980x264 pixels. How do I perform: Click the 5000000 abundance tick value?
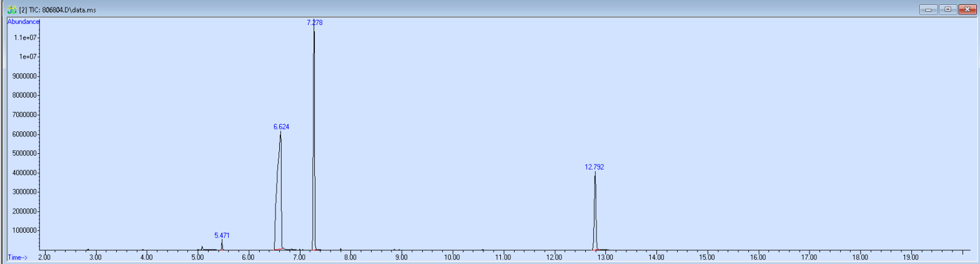pos(25,153)
